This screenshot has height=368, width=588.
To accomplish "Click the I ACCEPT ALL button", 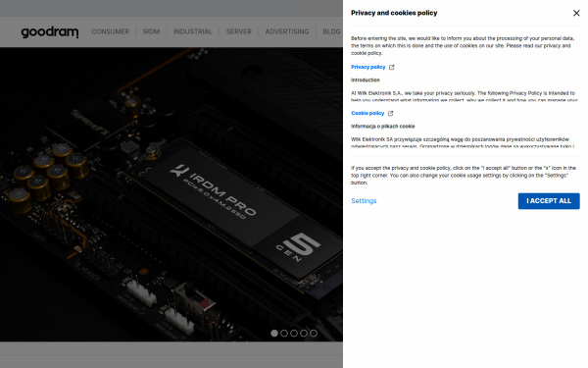I will click(x=549, y=201).
